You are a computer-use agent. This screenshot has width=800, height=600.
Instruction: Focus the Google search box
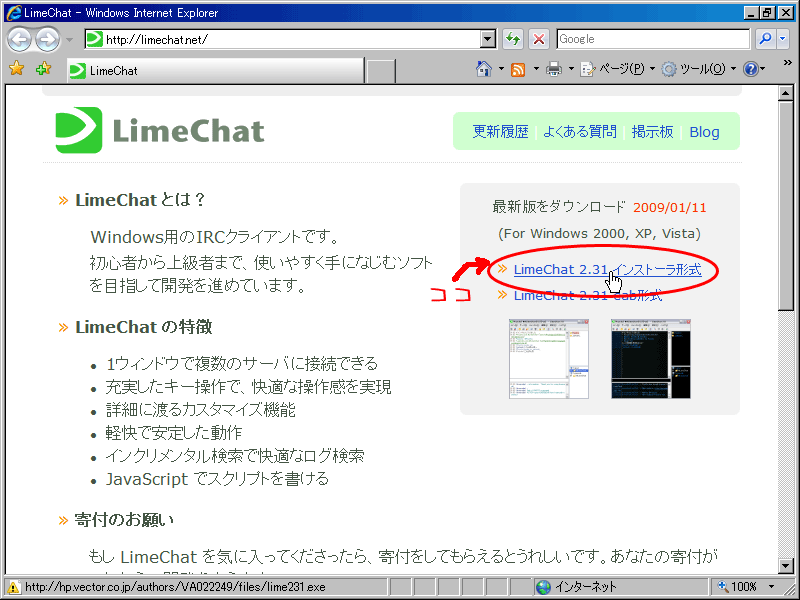coord(653,39)
